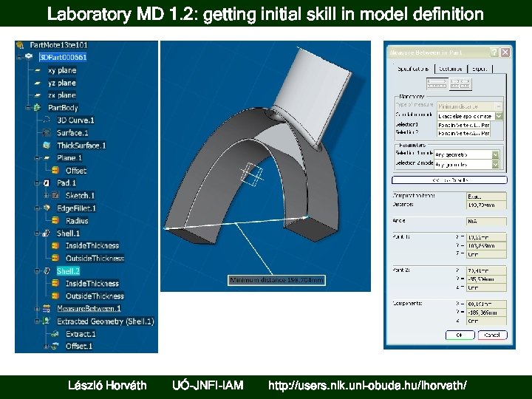Viewport: 532px width, 399px height.
Task: Click the EdgeFillet.1 feature icon
Action: pos(47,208)
